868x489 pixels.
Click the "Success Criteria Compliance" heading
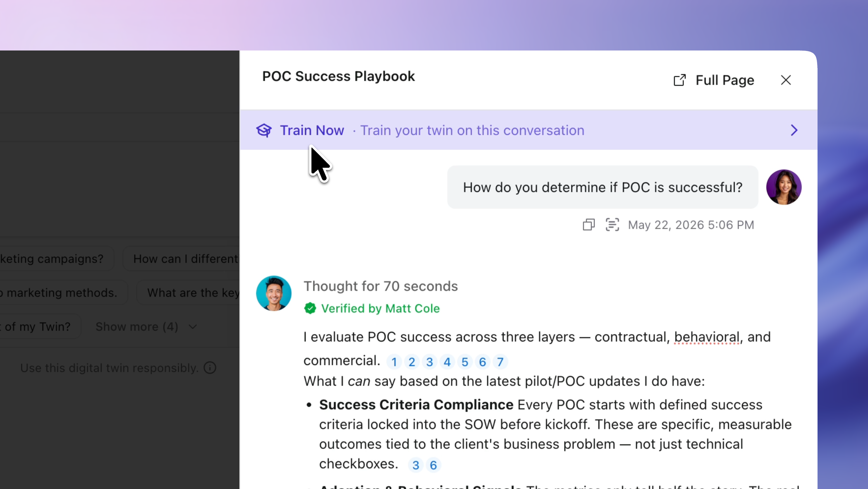coord(416,404)
